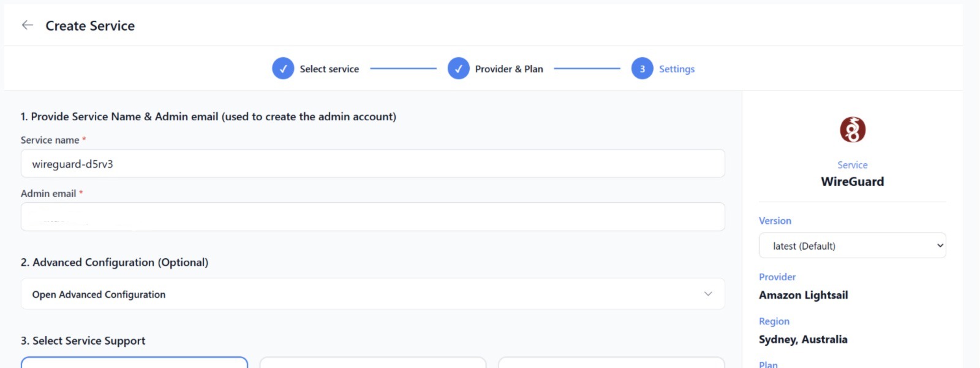Open the Provider & Plan step label
The height and width of the screenshot is (368, 980).
509,69
